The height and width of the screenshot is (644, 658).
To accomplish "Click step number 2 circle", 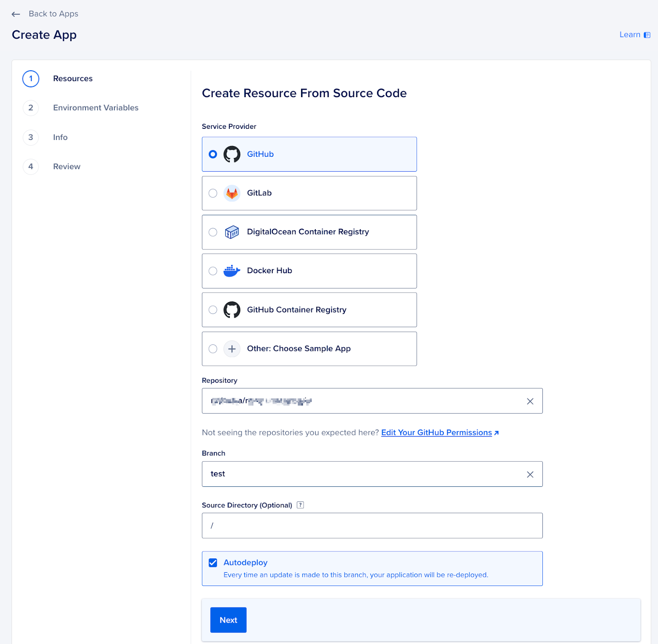I will coord(31,108).
